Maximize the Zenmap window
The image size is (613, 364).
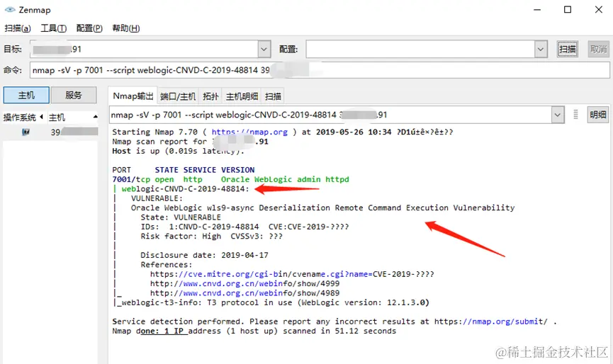click(568, 10)
